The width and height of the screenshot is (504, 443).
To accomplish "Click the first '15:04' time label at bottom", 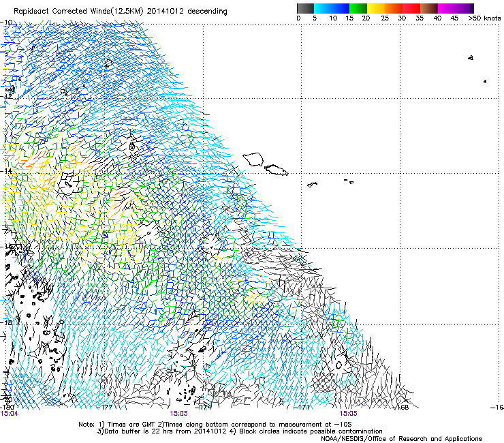I will (x=10, y=414).
